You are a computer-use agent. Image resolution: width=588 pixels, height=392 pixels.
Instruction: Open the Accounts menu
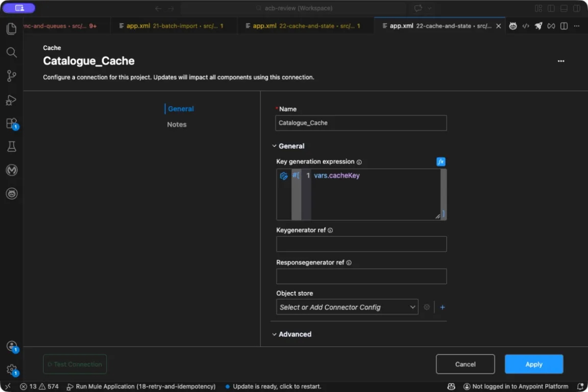tap(12, 346)
